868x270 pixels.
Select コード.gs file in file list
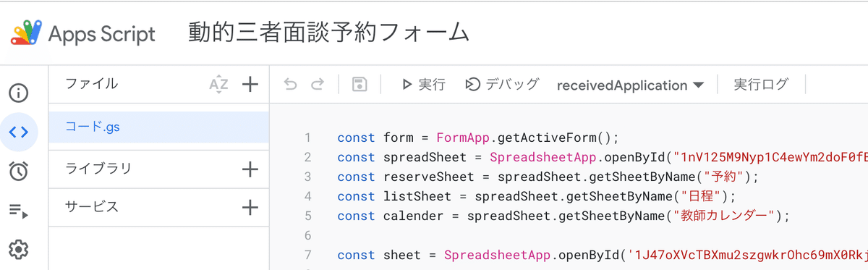click(158, 128)
